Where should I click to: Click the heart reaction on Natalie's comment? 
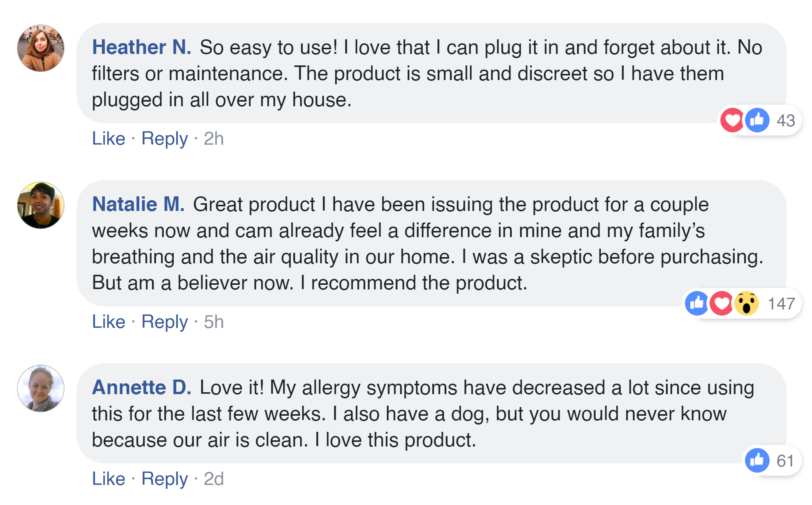pos(722,304)
